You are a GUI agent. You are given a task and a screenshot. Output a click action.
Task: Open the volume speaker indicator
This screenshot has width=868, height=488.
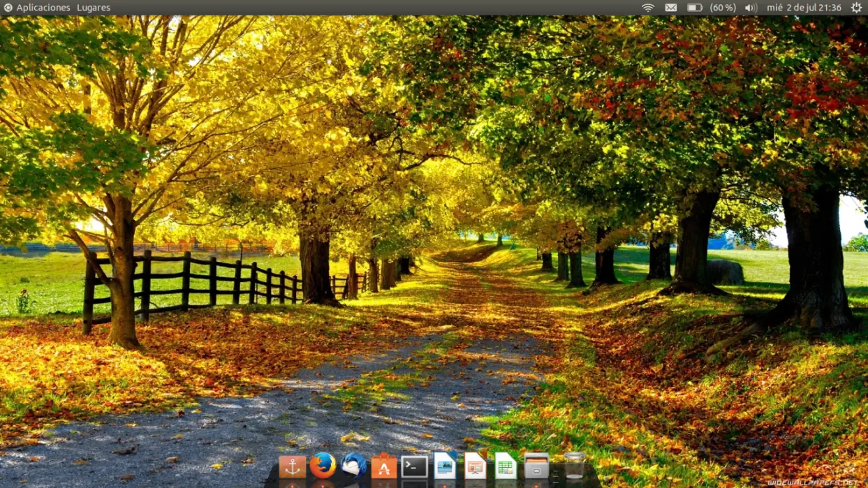[751, 8]
